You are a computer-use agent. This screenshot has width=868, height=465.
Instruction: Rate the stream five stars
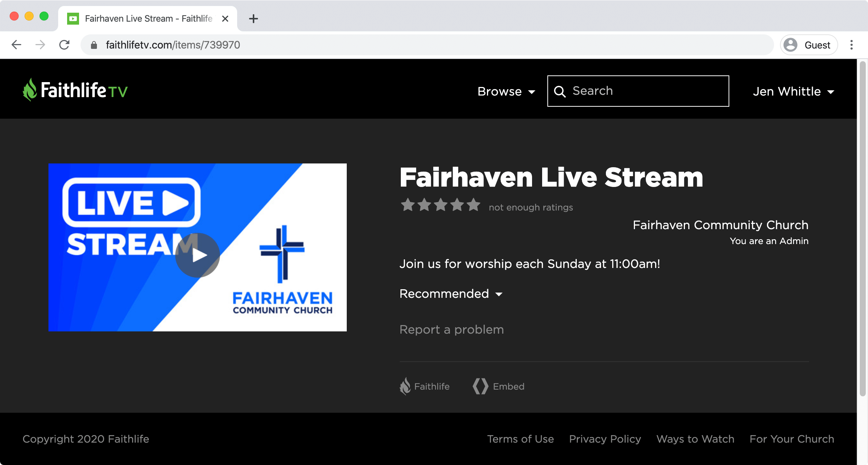click(x=474, y=205)
